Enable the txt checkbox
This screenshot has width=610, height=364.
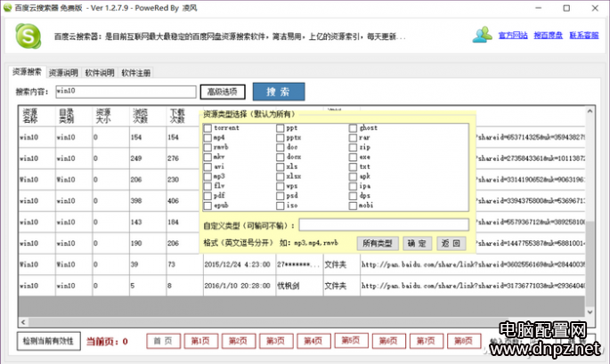point(353,166)
